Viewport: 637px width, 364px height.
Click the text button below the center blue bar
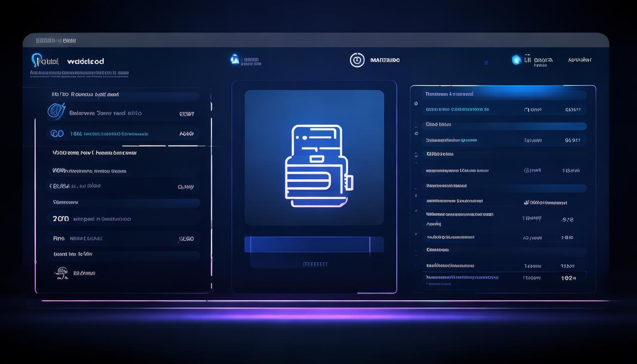(x=315, y=264)
